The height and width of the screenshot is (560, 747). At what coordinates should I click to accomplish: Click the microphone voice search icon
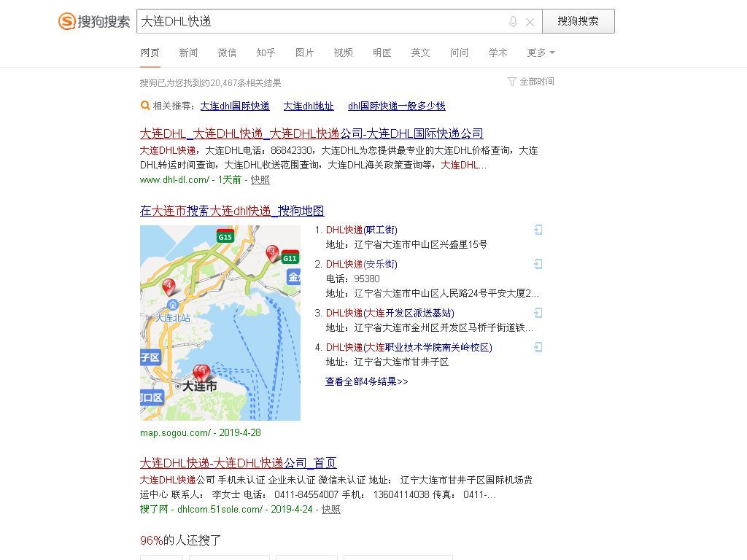point(513,21)
